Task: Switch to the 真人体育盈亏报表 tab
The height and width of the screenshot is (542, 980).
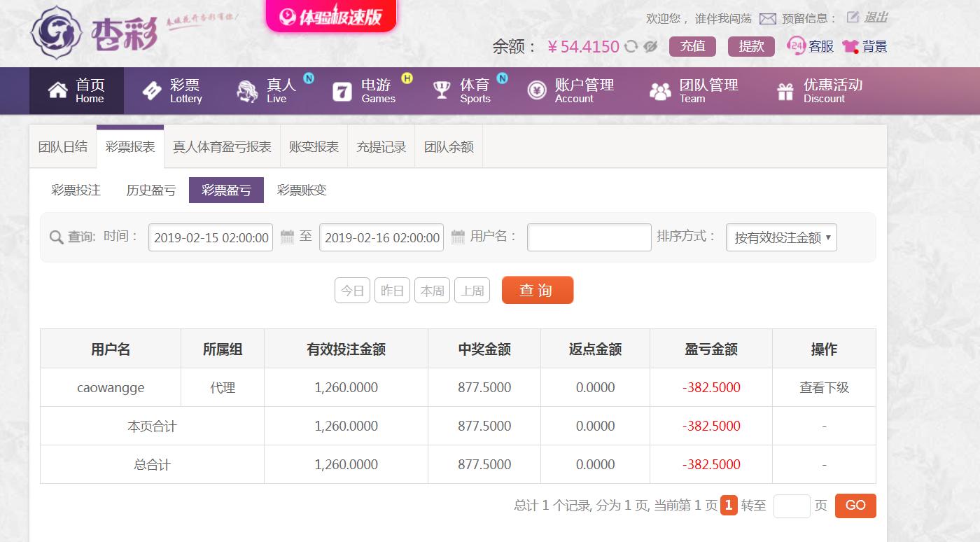Action: [x=222, y=147]
